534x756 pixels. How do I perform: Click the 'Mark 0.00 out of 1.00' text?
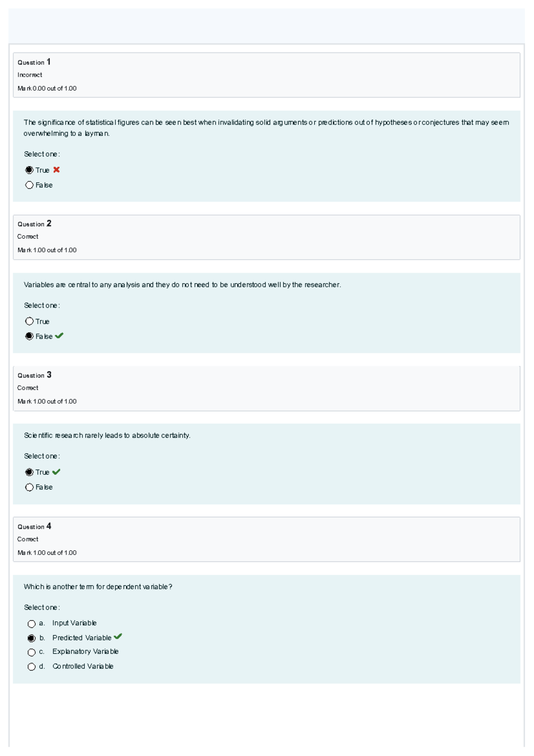pos(47,89)
